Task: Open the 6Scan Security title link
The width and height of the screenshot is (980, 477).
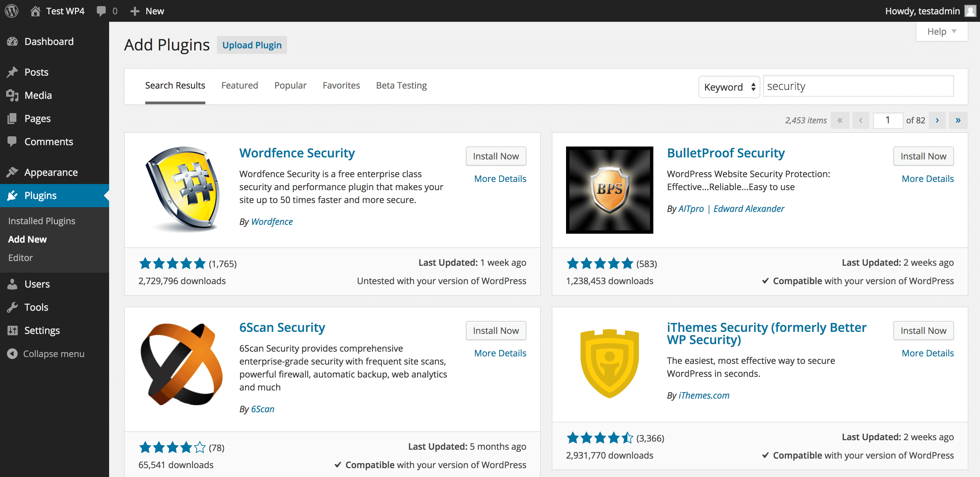Action: 282,327
